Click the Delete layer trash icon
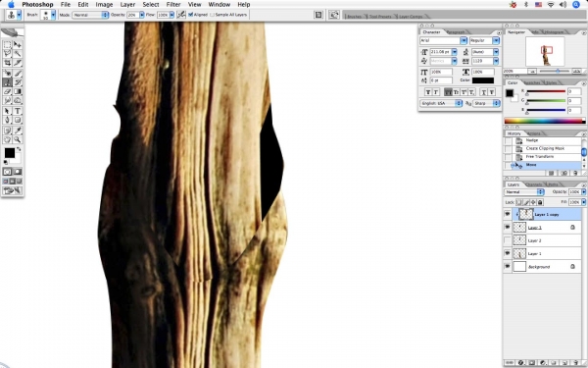 point(575,363)
